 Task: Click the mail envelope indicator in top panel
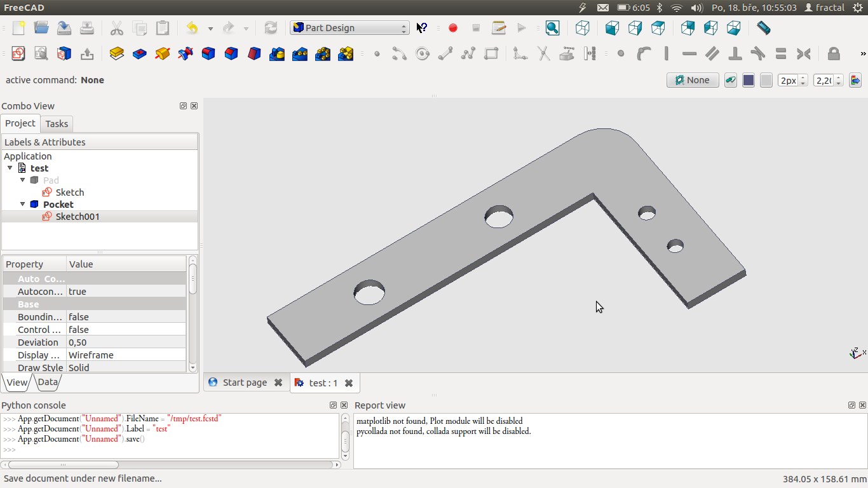(602, 8)
